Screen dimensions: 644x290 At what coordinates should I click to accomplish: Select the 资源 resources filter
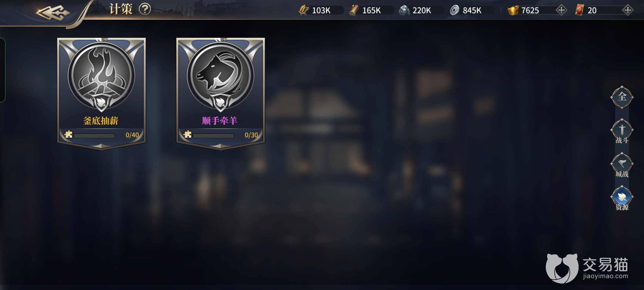(622, 198)
